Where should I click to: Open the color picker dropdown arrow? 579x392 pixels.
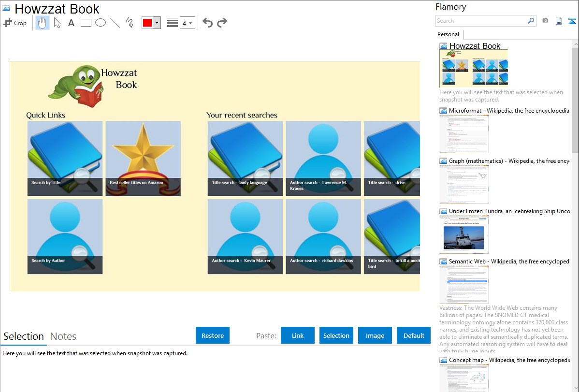click(x=157, y=23)
